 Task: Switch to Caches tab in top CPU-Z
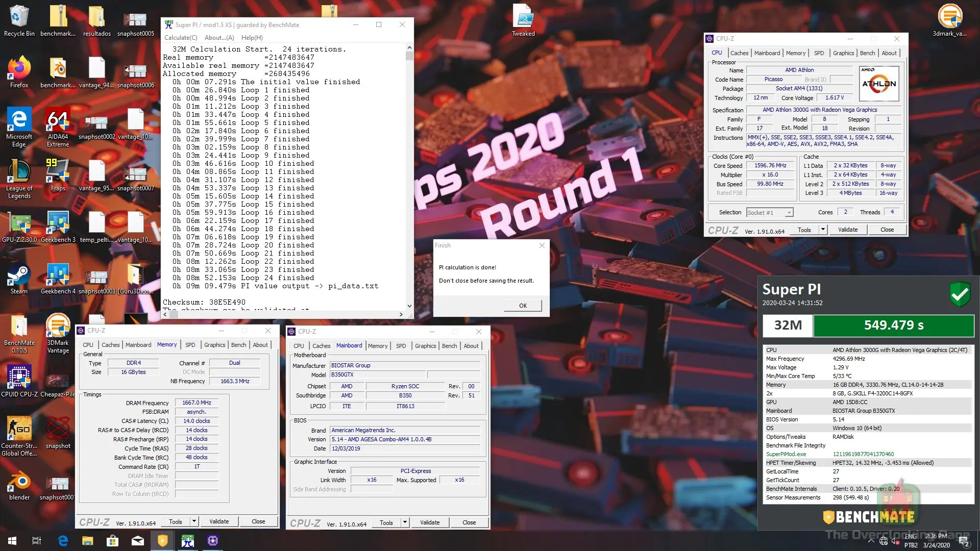click(739, 53)
